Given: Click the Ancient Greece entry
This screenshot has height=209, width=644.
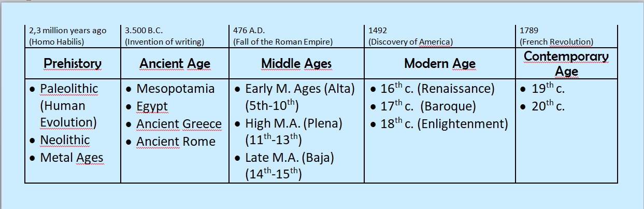Looking at the screenshot, I should coord(179,124).
